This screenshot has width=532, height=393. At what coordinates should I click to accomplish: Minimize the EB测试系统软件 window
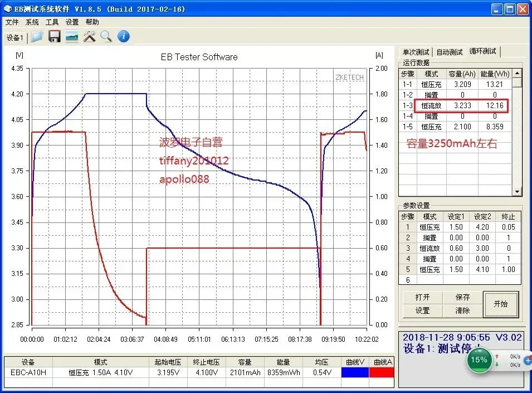497,9
